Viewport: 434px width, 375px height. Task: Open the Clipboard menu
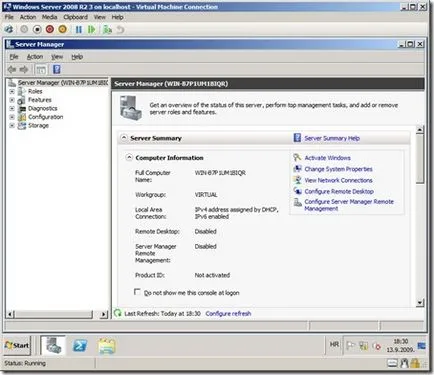click(x=76, y=17)
